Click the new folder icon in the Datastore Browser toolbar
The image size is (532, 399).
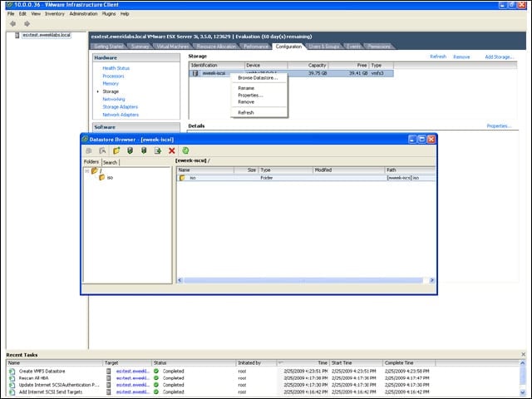coord(116,150)
